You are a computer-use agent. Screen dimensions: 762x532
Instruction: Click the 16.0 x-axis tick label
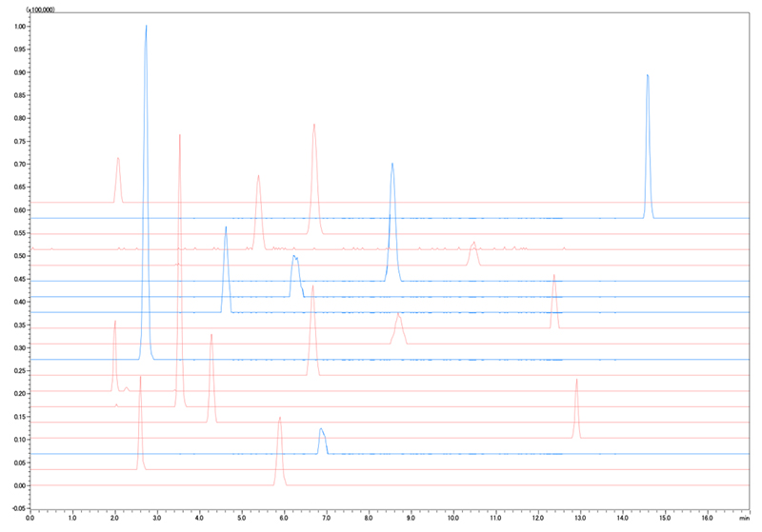[707, 520]
